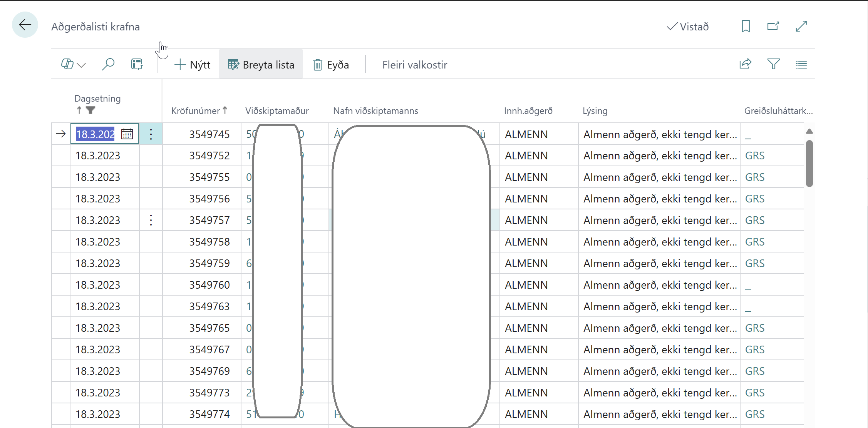Click the bookmark icon

pyautogui.click(x=746, y=26)
